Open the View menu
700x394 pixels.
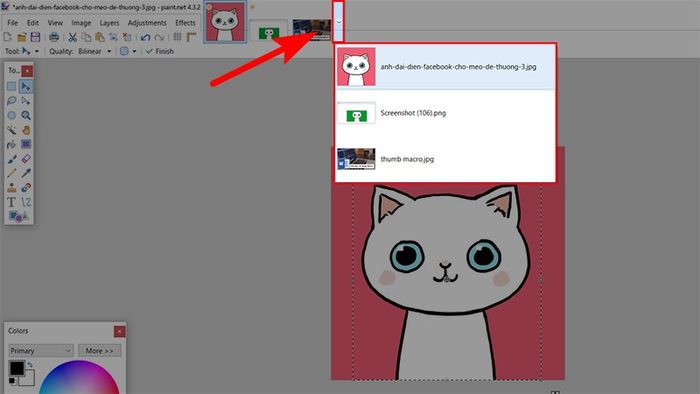[x=55, y=23]
